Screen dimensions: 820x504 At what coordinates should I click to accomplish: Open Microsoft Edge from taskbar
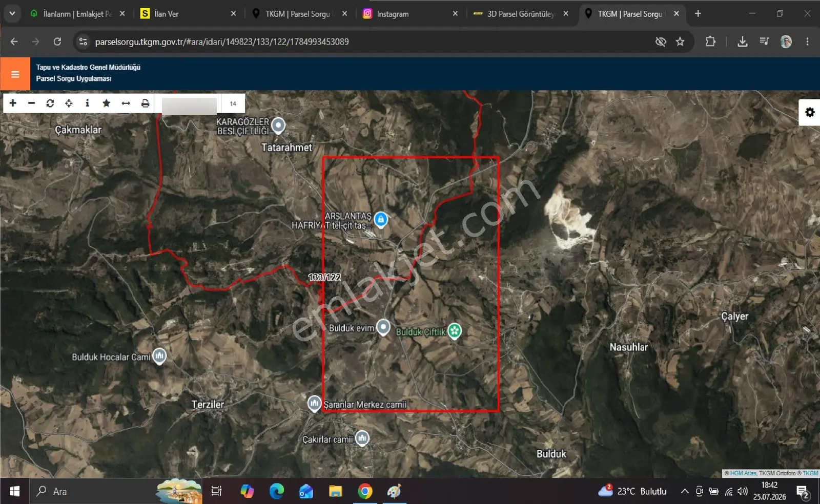point(276,491)
